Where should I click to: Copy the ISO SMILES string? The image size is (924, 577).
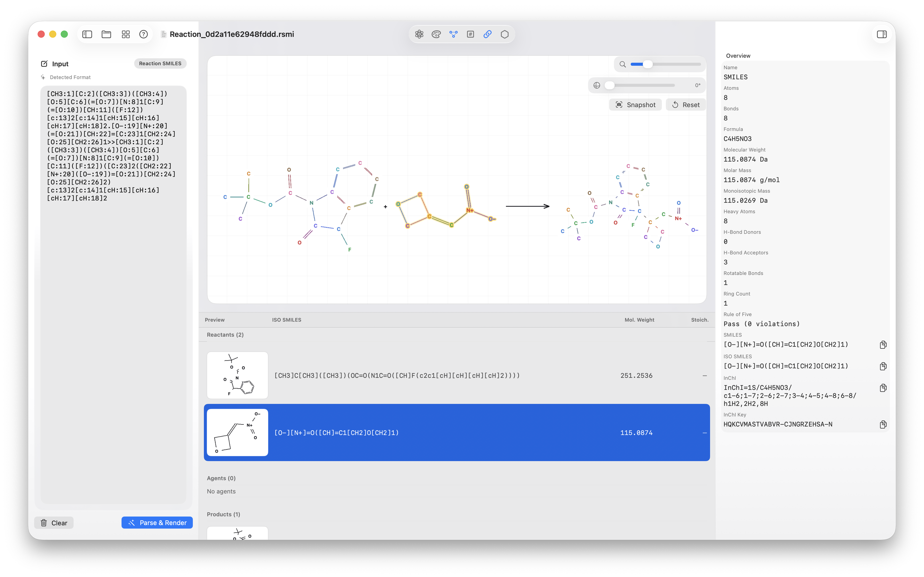(883, 366)
